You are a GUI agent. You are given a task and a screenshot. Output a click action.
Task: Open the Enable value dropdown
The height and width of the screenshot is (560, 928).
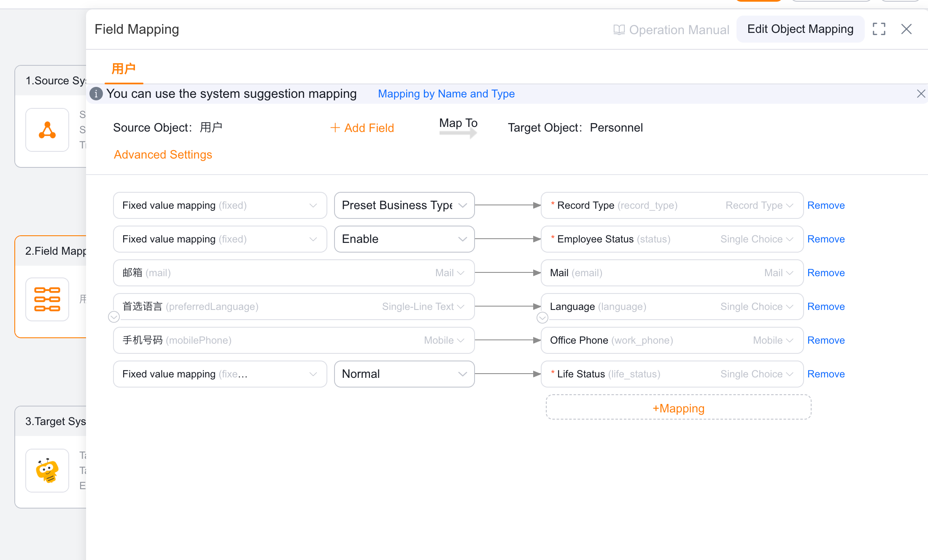coord(404,239)
